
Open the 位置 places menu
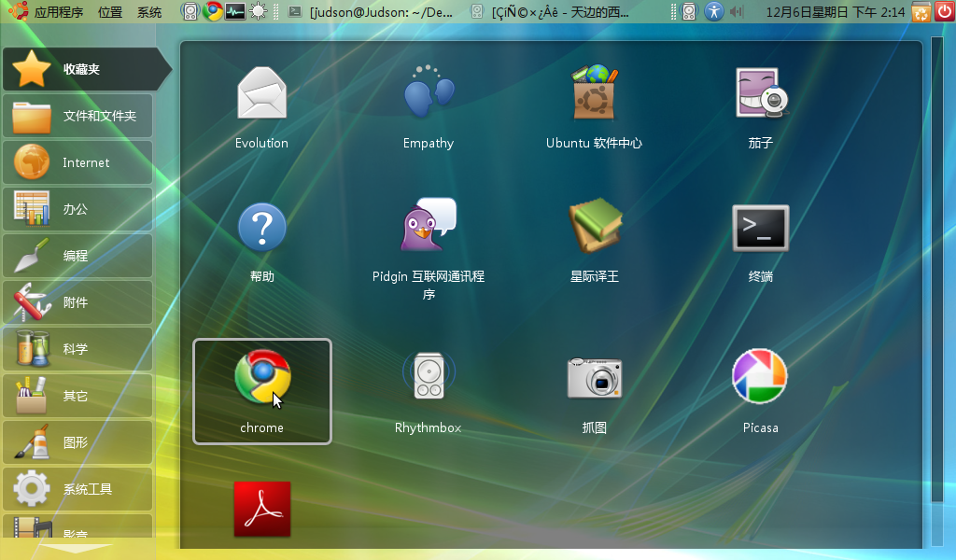pyautogui.click(x=110, y=12)
